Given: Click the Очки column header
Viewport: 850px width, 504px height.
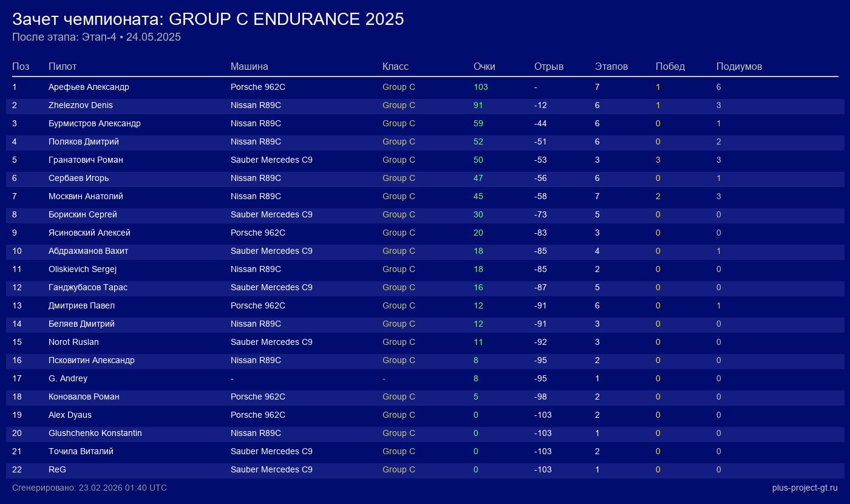Looking at the screenshot, I should (484, 66).
